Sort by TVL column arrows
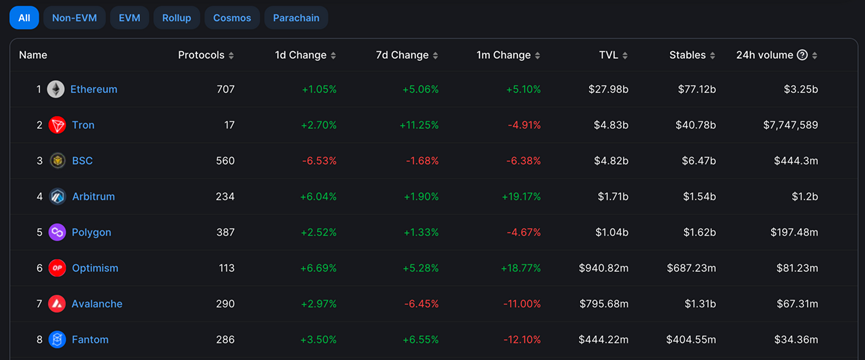The width and height of the screenshot is (865, 360). [x=625, y=56]
